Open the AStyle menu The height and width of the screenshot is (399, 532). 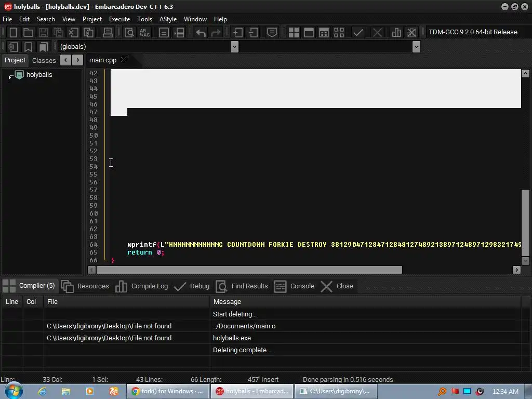(x=168, y=19)
